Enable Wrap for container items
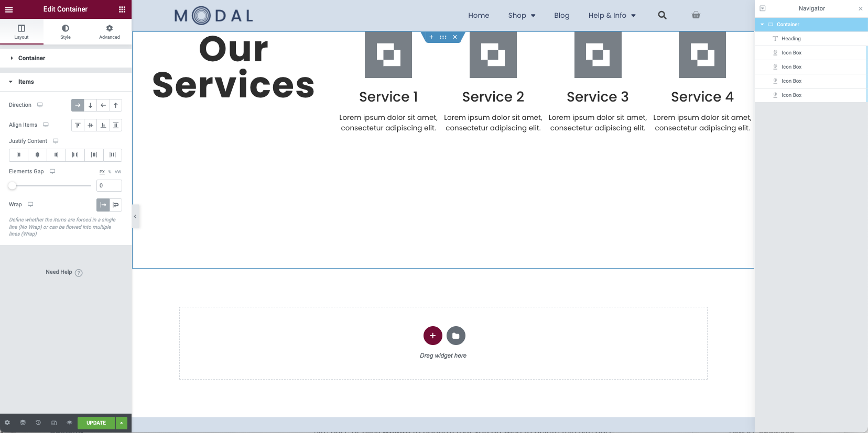The height and width of the screenshot is (433, 868). pos(116,205)
